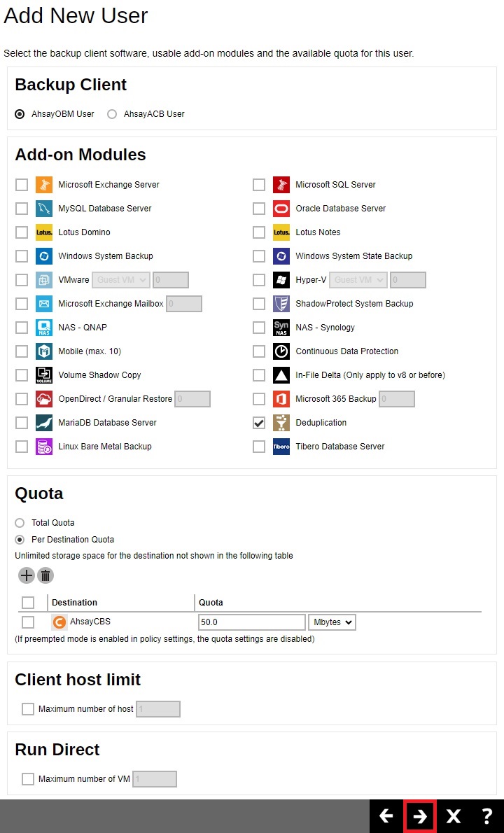Image resolution: width=504 pixels, height=833 pixels.
Task: Enable the Microsoft 365 Backup checkbox
Action: point(259,398)
